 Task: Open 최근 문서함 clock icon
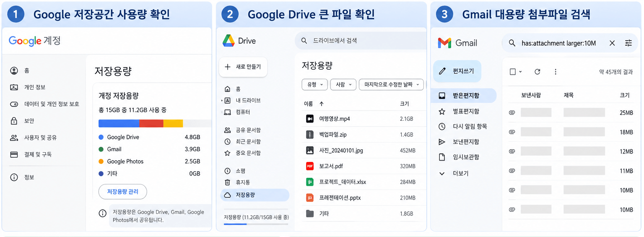[x=228, y=142]
